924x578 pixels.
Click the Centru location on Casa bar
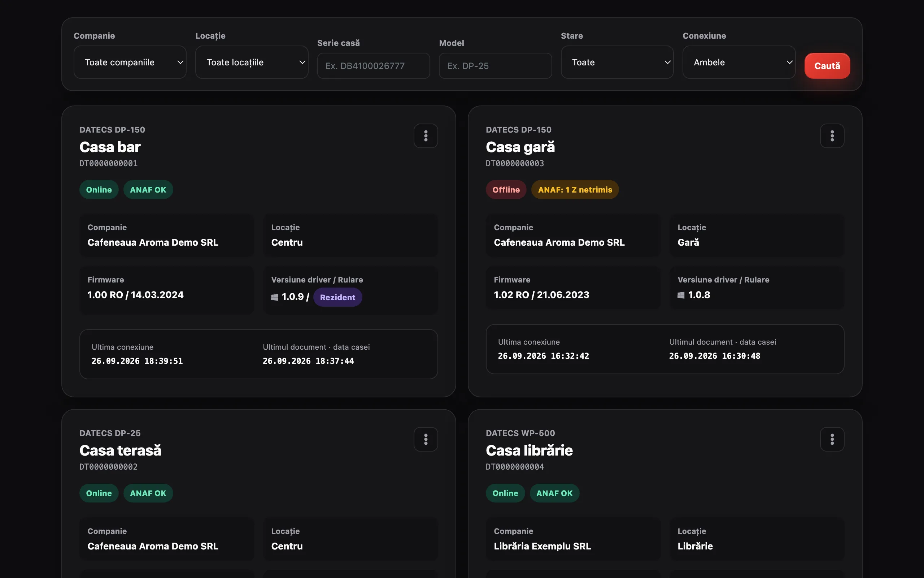[x=287, y=242]
